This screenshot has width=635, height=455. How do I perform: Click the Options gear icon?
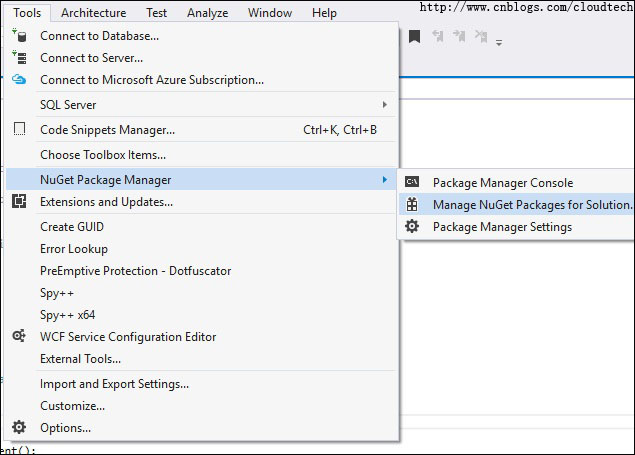tap(19, 427)
